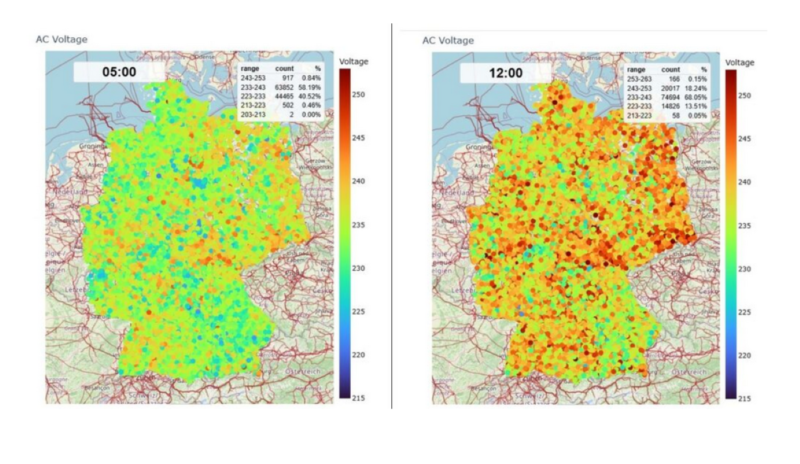The image size is (800, 464).
Task: Click percentage 0.15%
Action: pos(697,79)
